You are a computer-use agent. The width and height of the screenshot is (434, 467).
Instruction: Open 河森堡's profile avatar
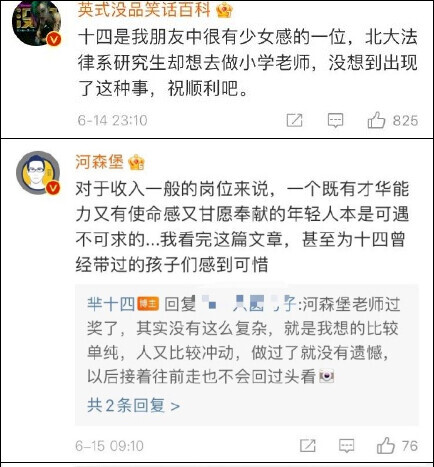[38, 173]
